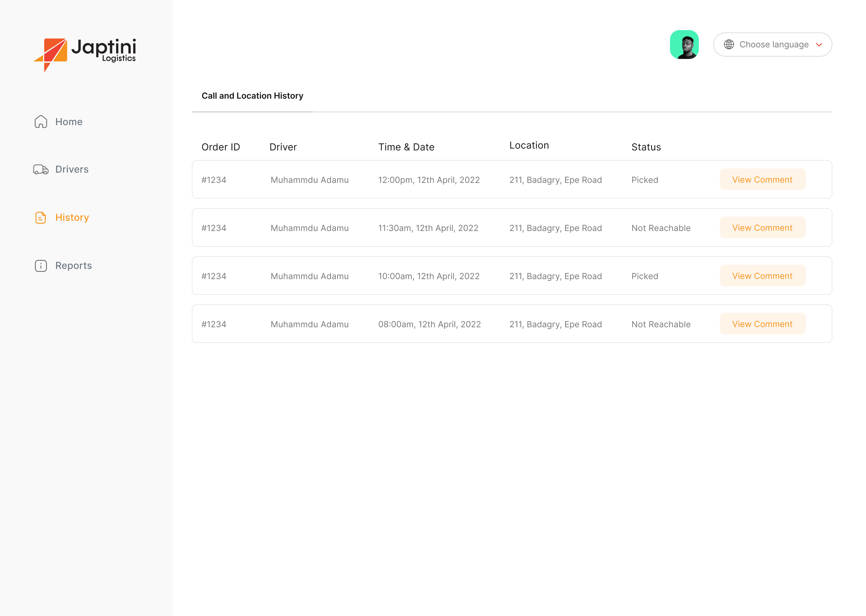Click Not Reachable status in 11:30am row
Viewport: 866px width, 616px height.
tap(661, 228)
